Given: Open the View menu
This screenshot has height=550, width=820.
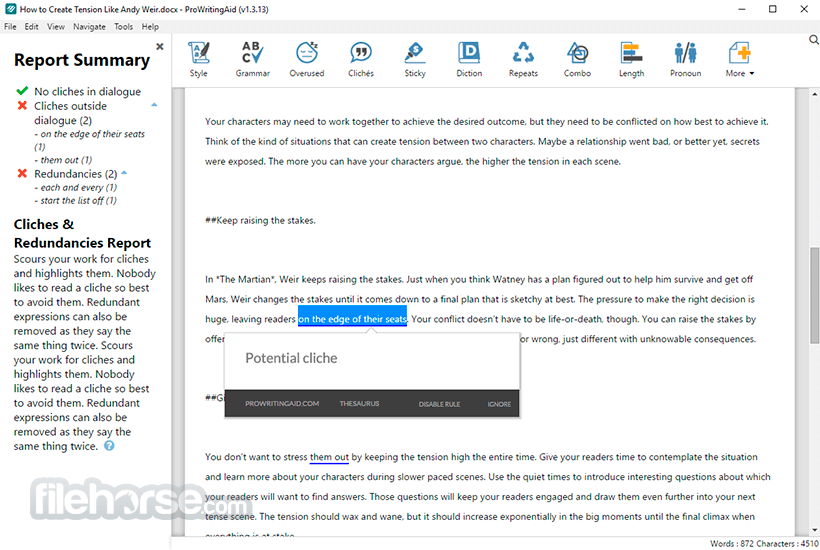Looking at the screenshot, I should click(55, 27).
